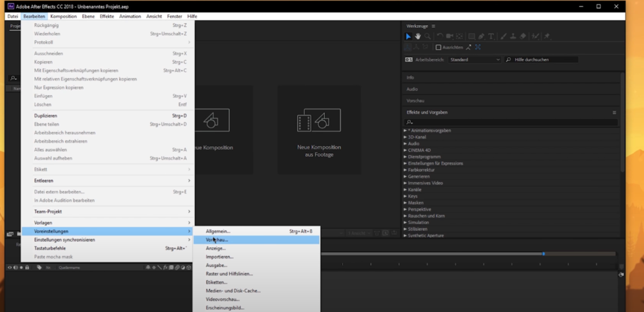Click the Selection arrow tool
Screen dimensions: 644x312
(x=408, y=37)
